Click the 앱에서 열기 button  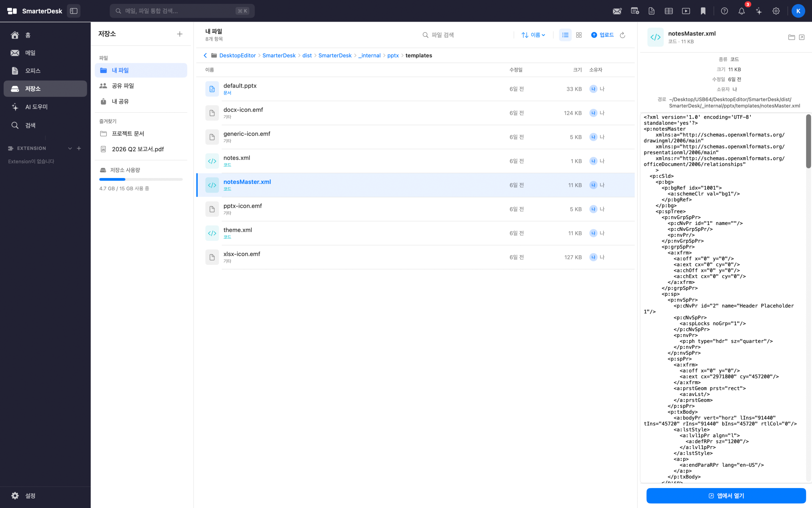(x=726, y=496)
